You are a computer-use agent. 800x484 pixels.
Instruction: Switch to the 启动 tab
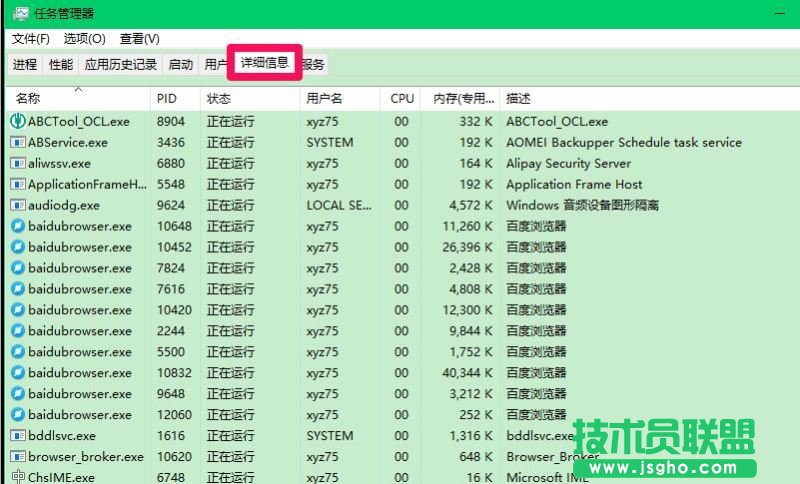181,65
